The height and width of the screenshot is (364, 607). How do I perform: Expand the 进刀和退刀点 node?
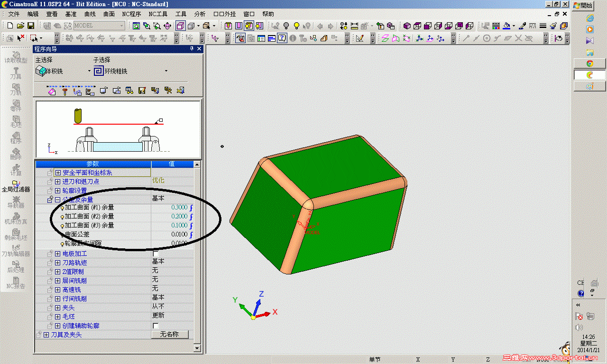coord(58,182)
